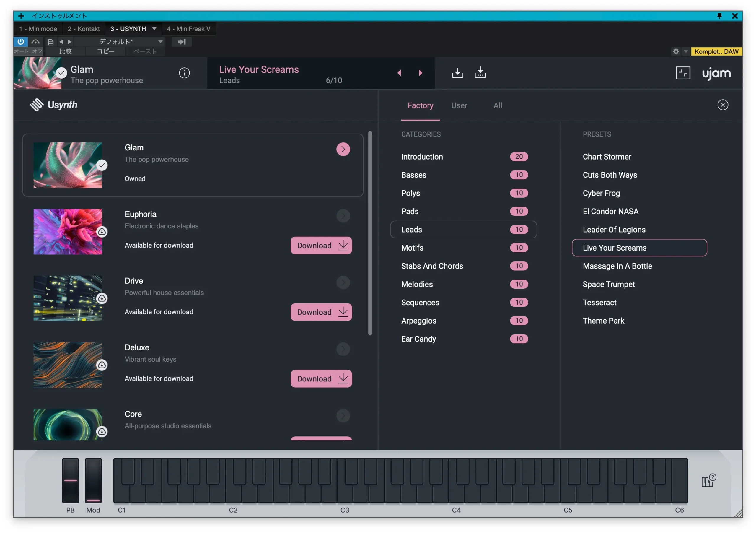Toggle the sidechain routing arrow button
The width and height of the screenshot is (756, 533).
click(182, 42)
